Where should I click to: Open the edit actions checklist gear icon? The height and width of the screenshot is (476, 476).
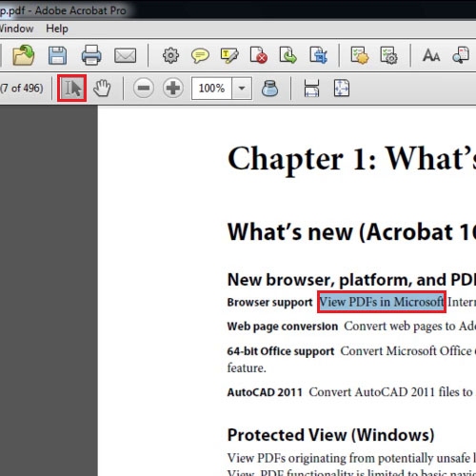coord(388,55)
